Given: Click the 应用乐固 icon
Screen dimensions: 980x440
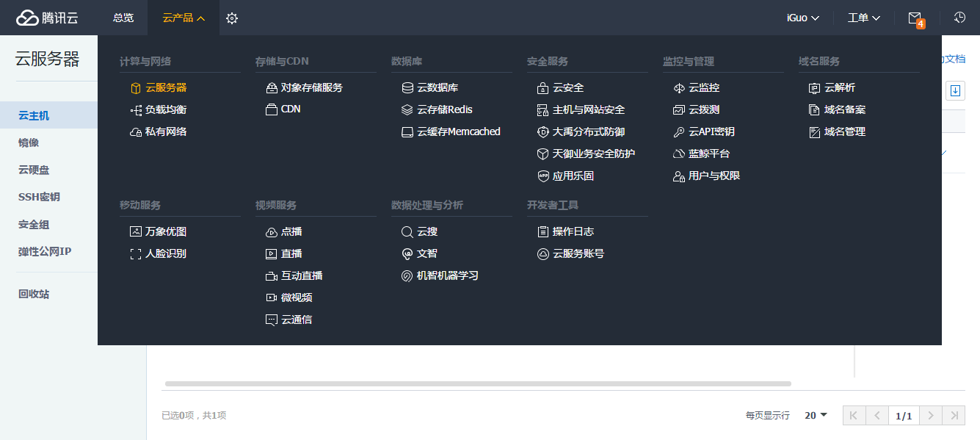Looking at the screenshot, I should [542, 176].
